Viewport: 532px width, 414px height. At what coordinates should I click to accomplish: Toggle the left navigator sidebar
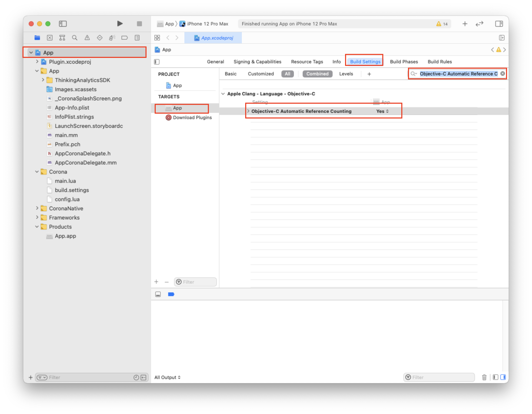pos(63,24)
